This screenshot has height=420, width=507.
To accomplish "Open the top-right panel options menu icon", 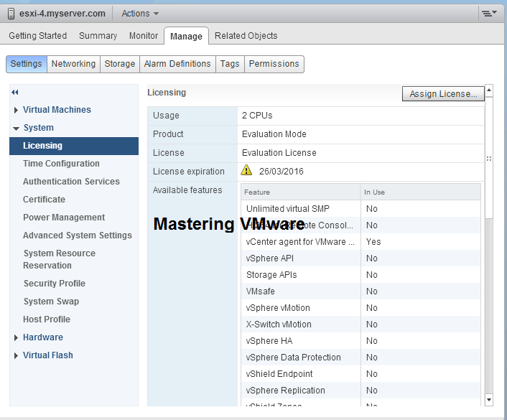I will tap(489, 13).
